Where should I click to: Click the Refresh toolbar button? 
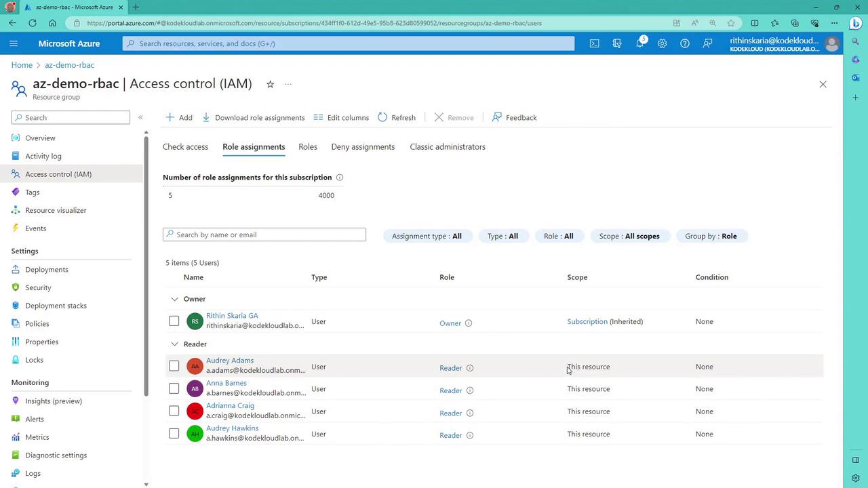(x=397, y=117)
